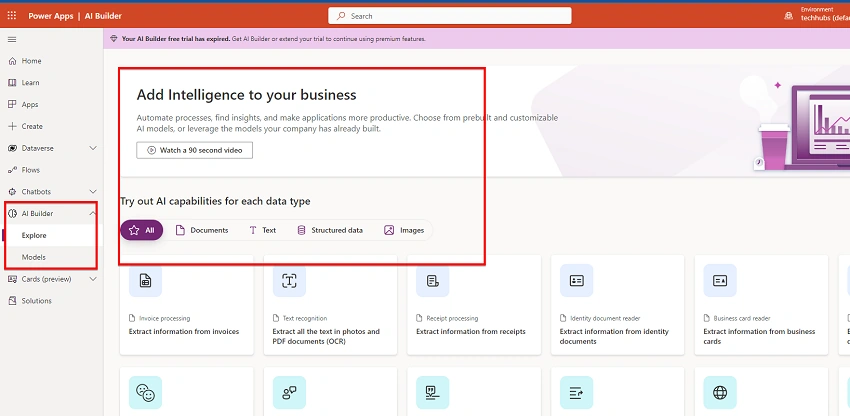Screen dimensions: 850x416
Task: Click the Identity document reader icon
Action: 576,280
